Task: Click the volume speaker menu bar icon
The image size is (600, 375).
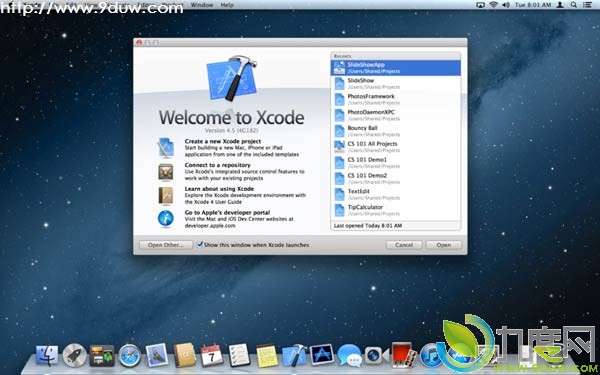Action: pos(506,5)
